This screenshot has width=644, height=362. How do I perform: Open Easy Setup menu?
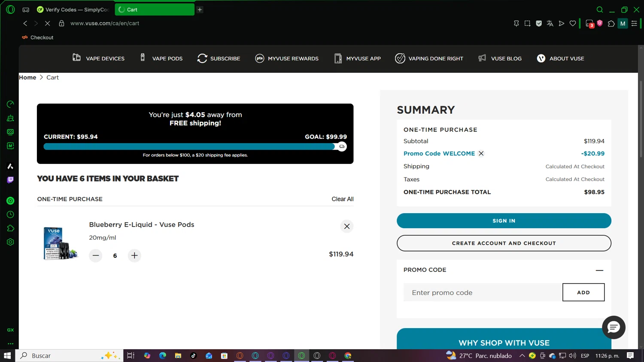pos(635,24)
